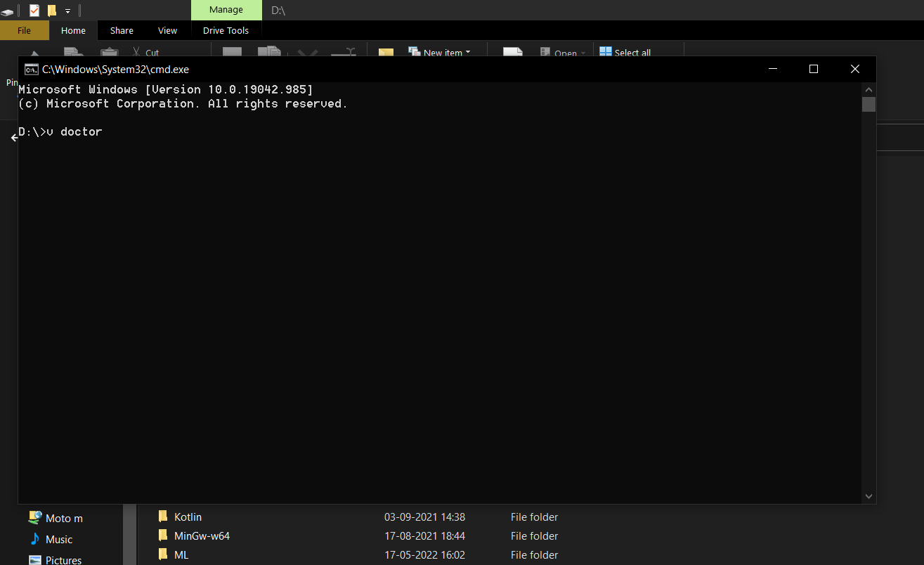Select Pictures in navigation pane
This screenshot has width=924, height=565.
63,560
